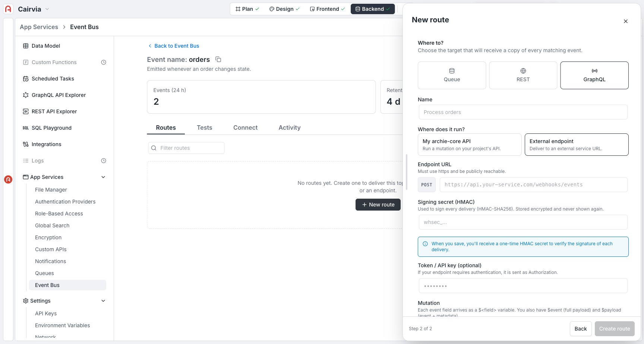The width and height of the screenshot is (644, 344).
Task: Click the dark New route button
Action: (378, 205)
